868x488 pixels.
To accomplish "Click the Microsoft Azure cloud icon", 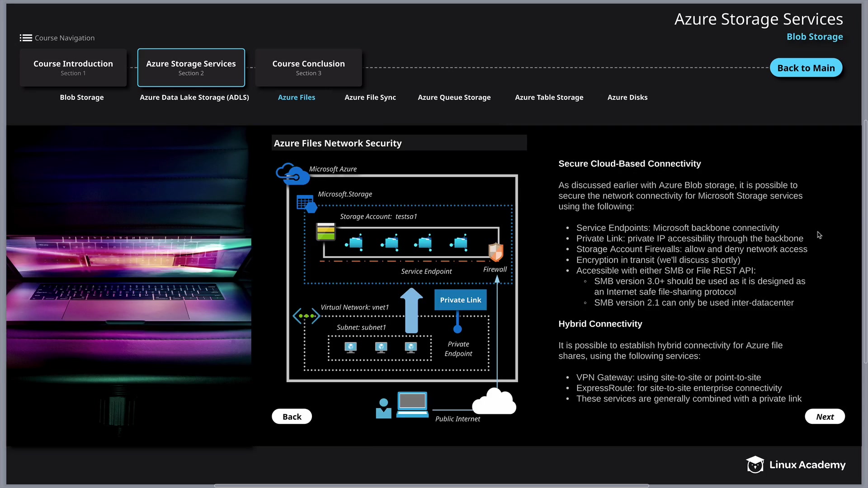I will coord(292,174).
